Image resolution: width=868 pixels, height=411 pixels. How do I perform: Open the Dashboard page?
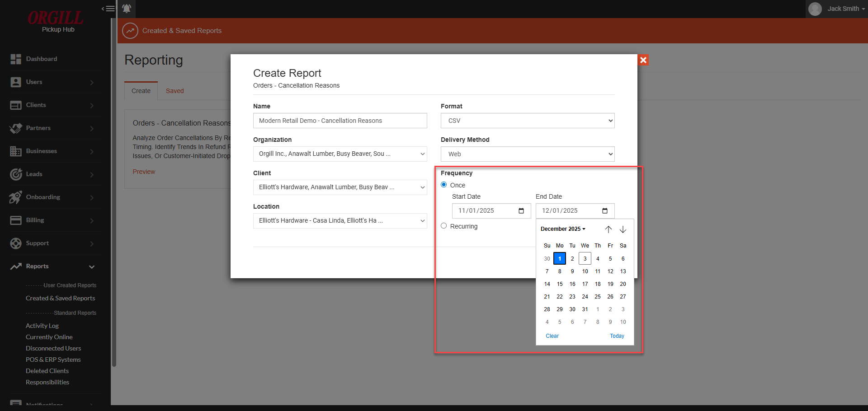pyautogui.click(x=42, y=59)
